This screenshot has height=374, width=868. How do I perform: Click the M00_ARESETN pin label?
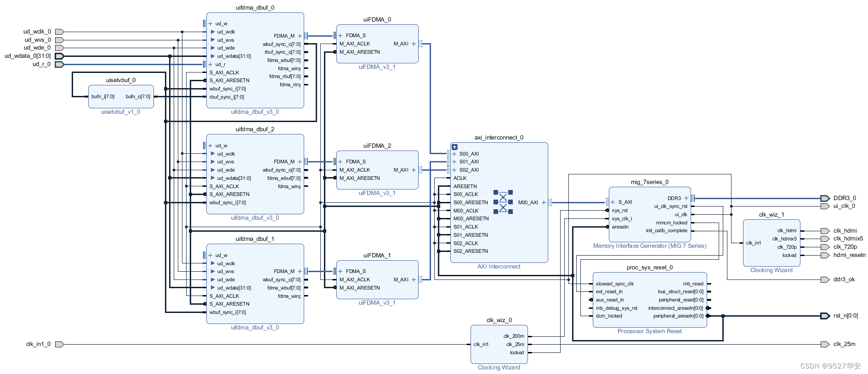471,218
